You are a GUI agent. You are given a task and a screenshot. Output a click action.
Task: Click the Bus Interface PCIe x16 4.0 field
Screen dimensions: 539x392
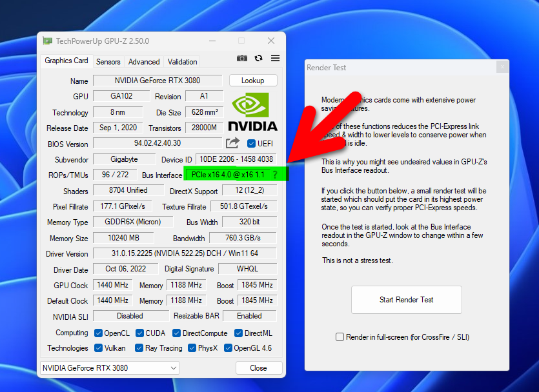click(x=229, y=175)
